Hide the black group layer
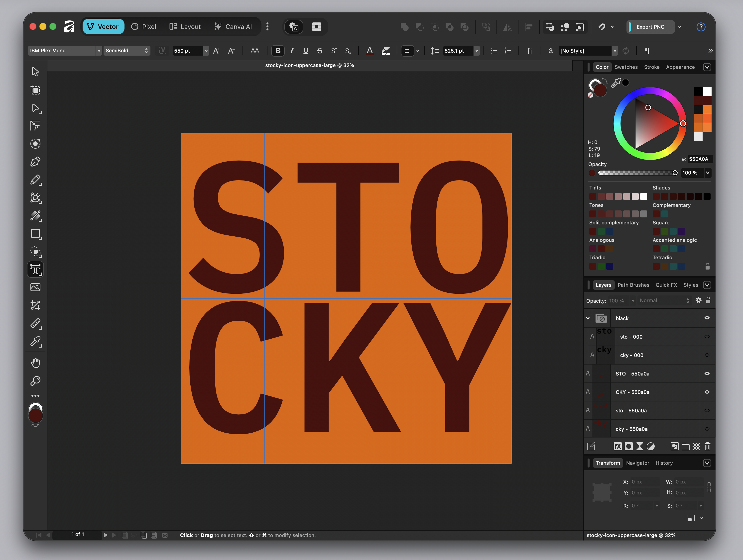The height and width of the screenshot is (560, 743). point(707,318)
